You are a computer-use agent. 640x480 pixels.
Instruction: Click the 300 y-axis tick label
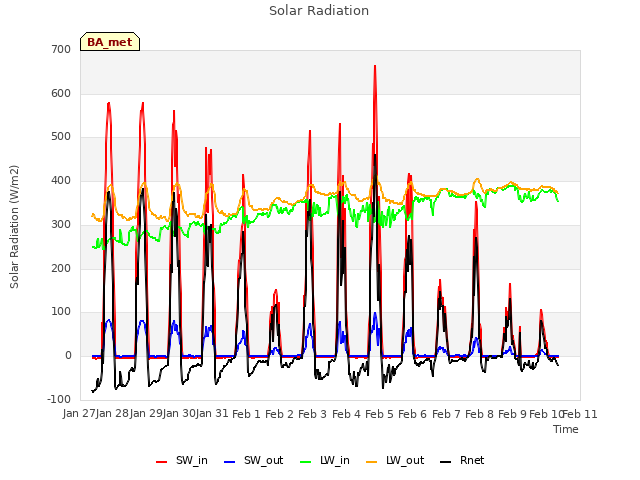[x=61, y=224]
